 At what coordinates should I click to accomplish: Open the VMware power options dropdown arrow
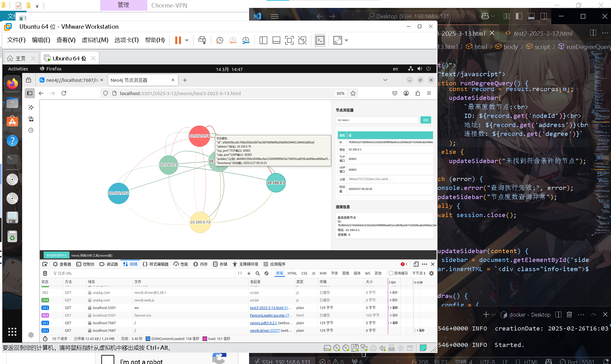coord(187,40)
